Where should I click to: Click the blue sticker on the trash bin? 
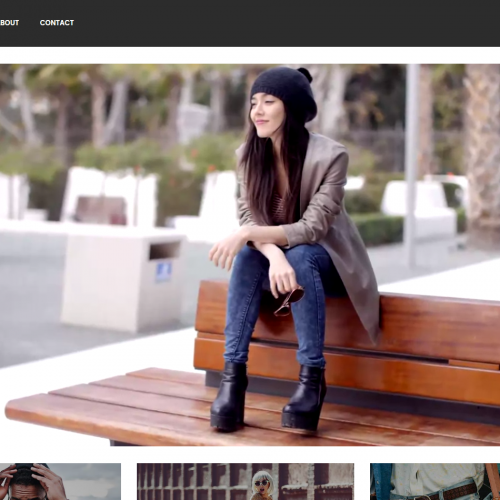click(163, 272)
